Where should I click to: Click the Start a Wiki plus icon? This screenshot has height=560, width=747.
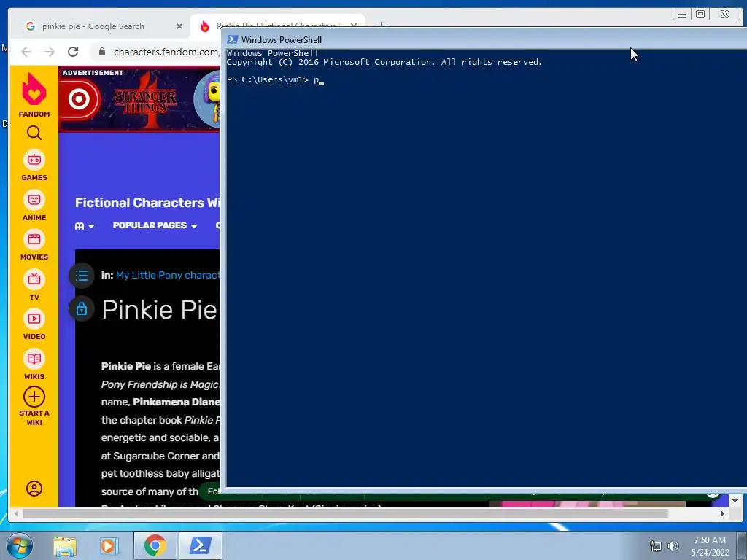[34, 397]
